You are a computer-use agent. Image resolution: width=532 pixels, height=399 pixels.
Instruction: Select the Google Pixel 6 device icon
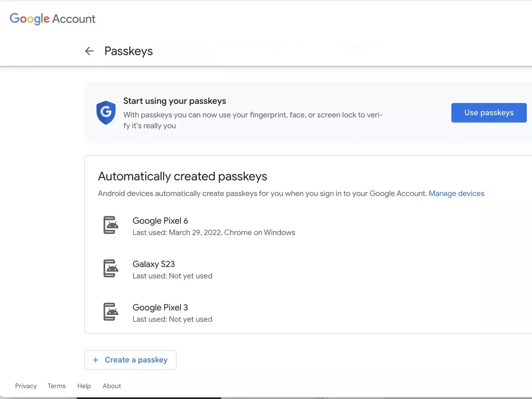click(x=111, y=225)
